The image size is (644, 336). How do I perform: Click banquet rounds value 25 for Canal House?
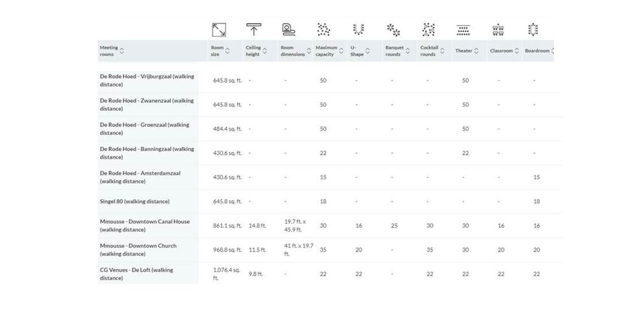394,225
